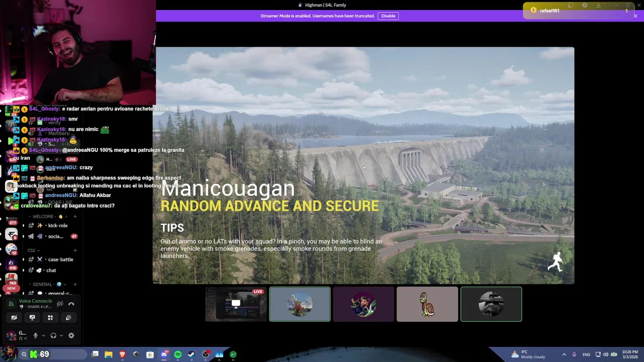Image resolution: width=644 pixels, height=362 pixels.
Task: Toggle noise suppression in voice panel
Action: [x=60, y=304]
